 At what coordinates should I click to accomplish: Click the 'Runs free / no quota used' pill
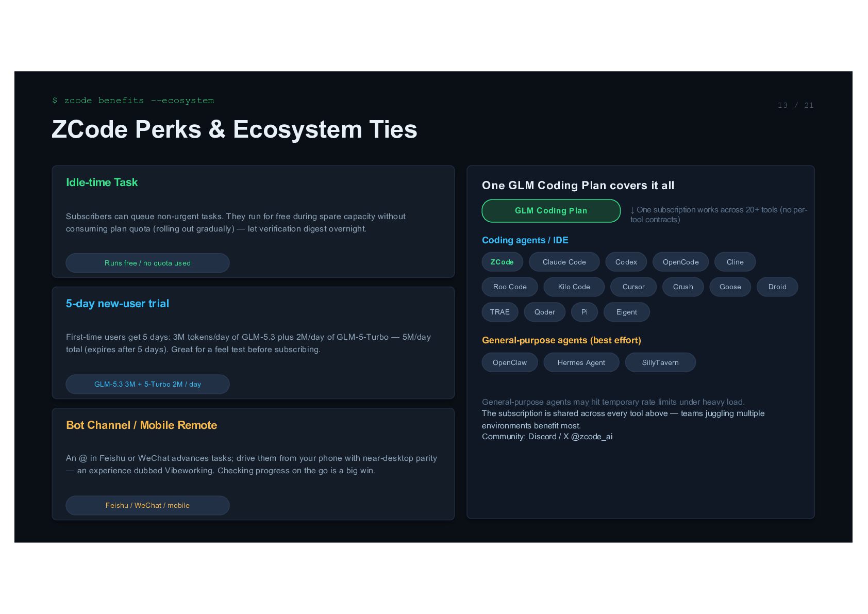tap(147, 263)
